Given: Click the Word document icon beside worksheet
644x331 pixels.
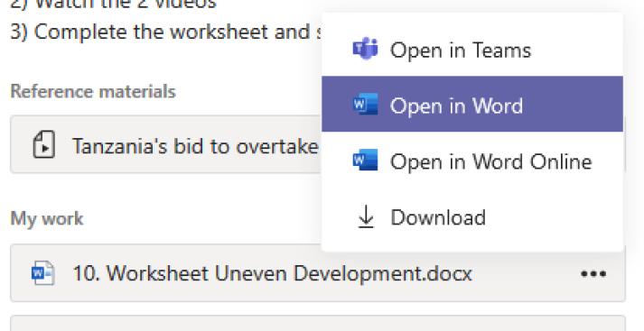Looking at the screenshot, I should (x=42, y=272).
